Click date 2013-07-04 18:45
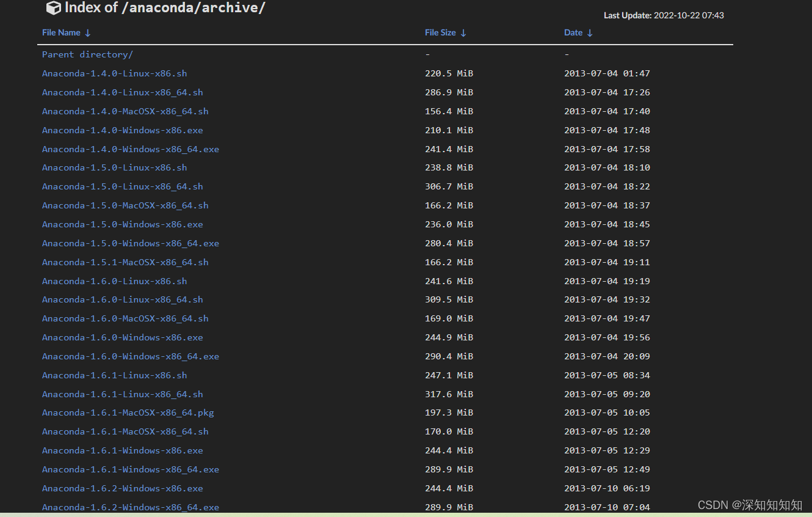Screen dimensions: 812x517 [x=607, y=224]
